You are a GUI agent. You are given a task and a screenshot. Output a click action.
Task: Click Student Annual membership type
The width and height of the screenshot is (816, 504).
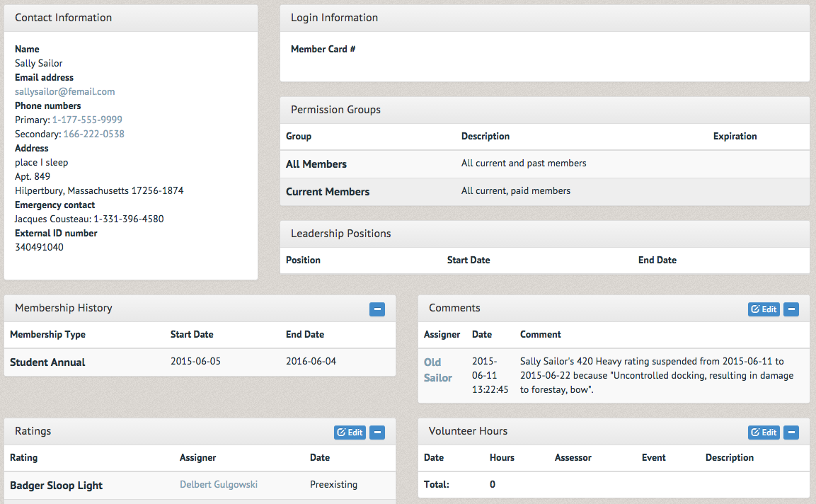tap(47, 362)
